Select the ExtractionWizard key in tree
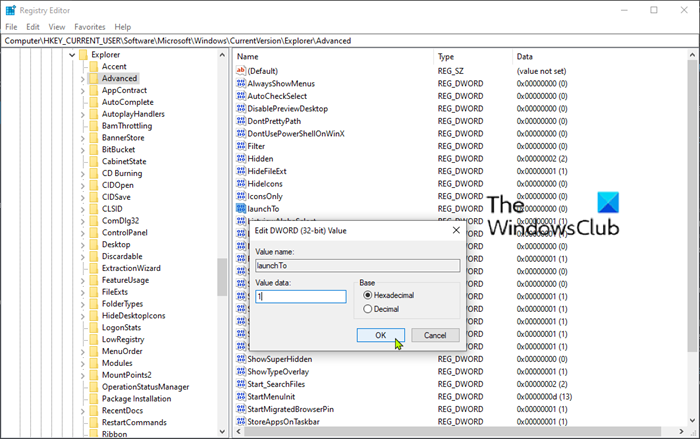700x439 pixels. pos(131,268)
